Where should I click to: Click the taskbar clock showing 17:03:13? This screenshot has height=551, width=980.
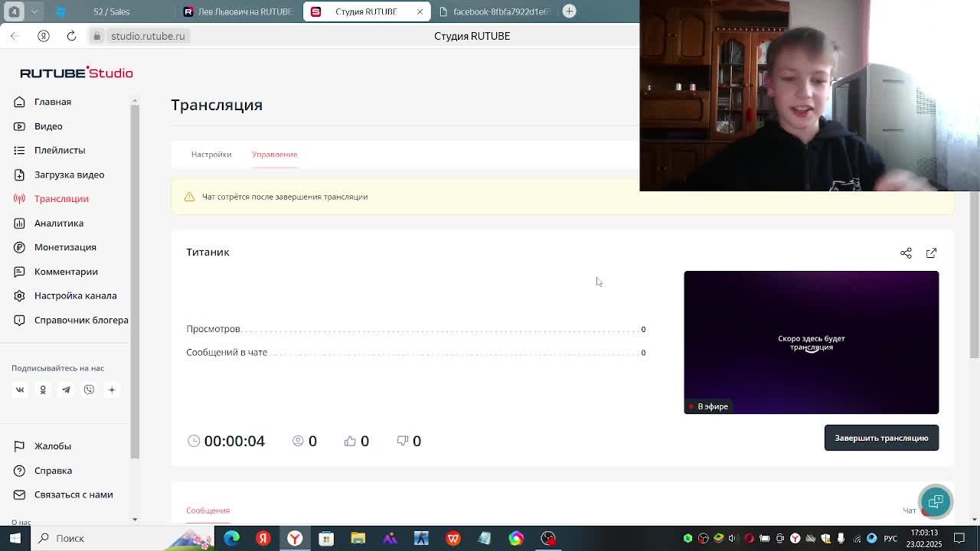[x=923, y=538]
